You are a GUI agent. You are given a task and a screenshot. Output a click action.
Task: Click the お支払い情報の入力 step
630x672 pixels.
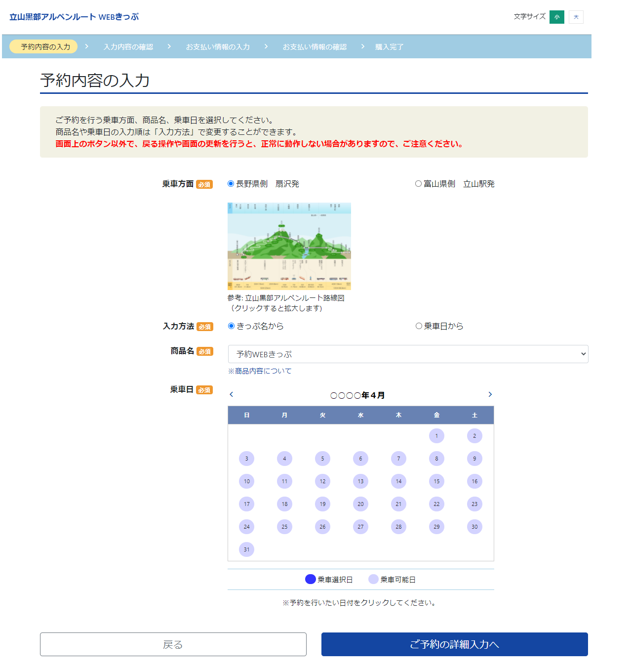pyautogui.click(x=218, y=47)
